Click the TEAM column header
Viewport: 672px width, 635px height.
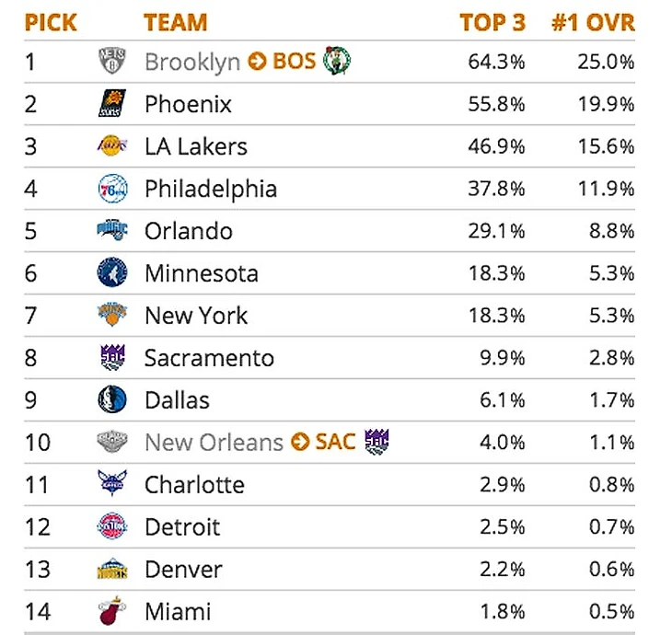(x=176, y=22)
